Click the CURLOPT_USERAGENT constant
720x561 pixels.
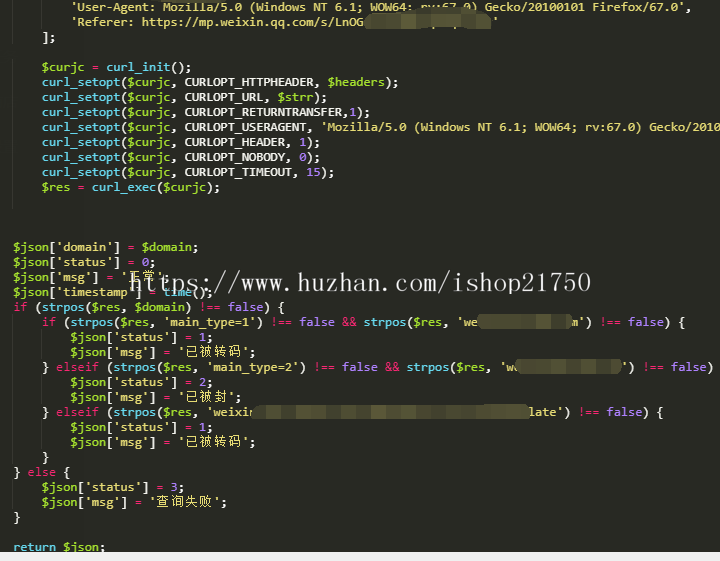pos(246,127)
